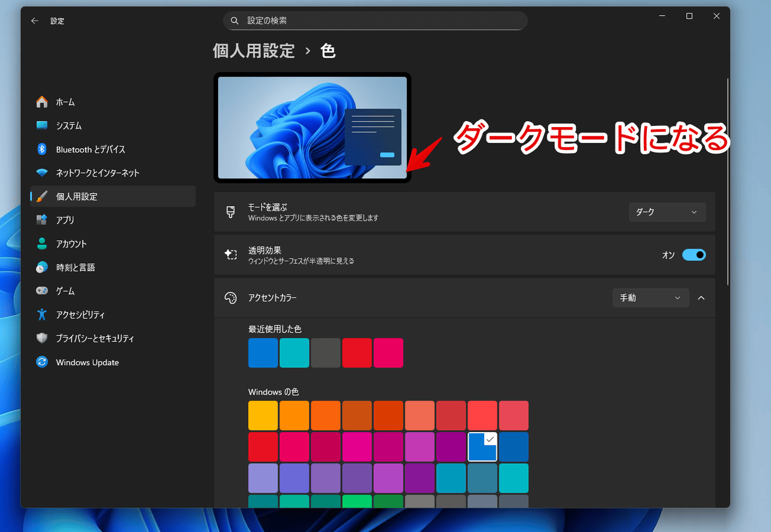
Task: Open Network and Internet Wi-Fi icon
Action: click(42, 173)
